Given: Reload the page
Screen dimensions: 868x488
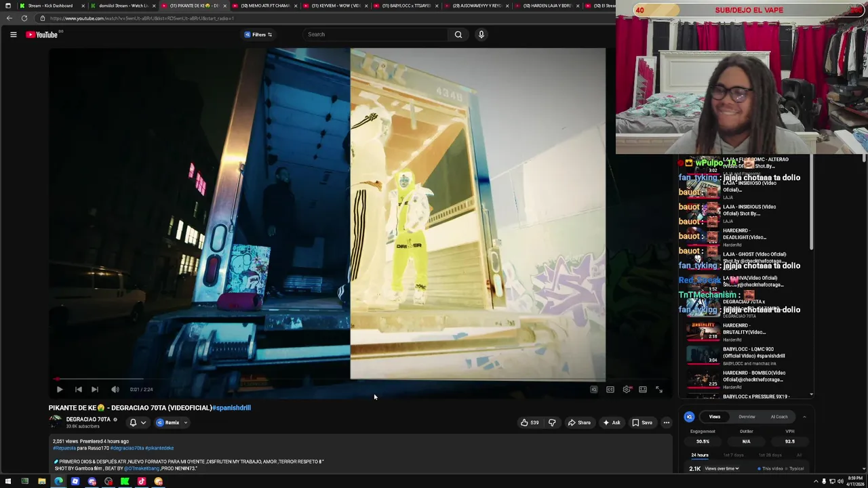Looking at the screenshot, I should coord(24,18).
